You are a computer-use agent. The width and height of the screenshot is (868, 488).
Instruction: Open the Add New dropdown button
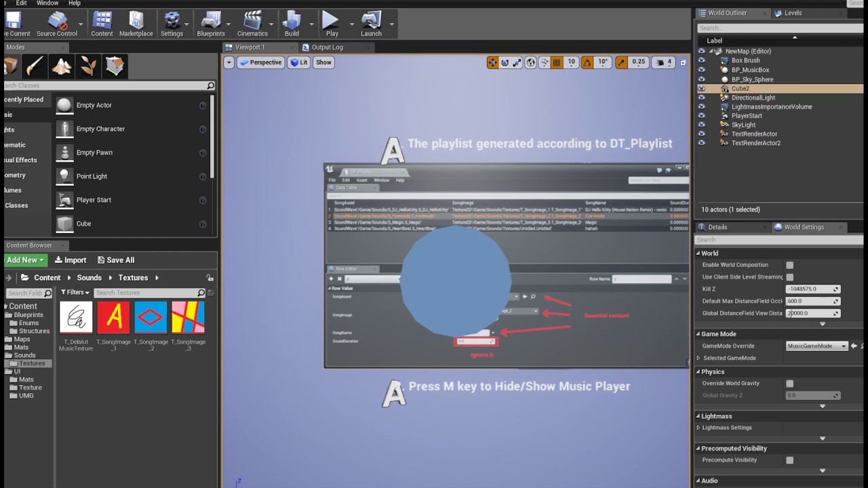[25, 260]
